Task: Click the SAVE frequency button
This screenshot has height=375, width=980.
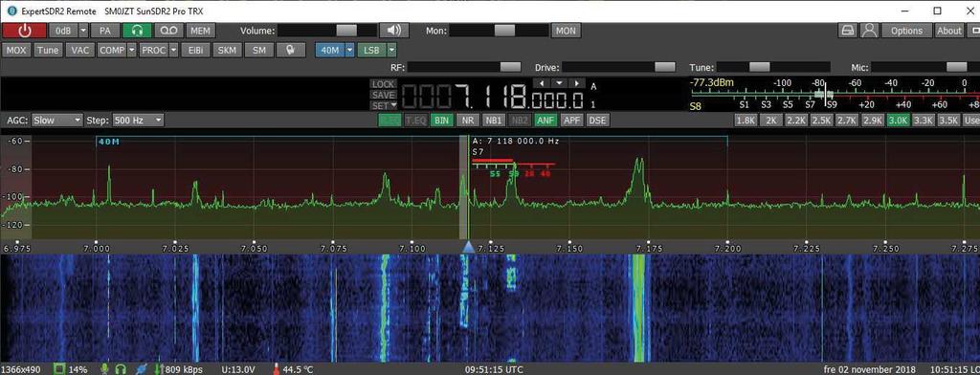Action: coord(383,95)
